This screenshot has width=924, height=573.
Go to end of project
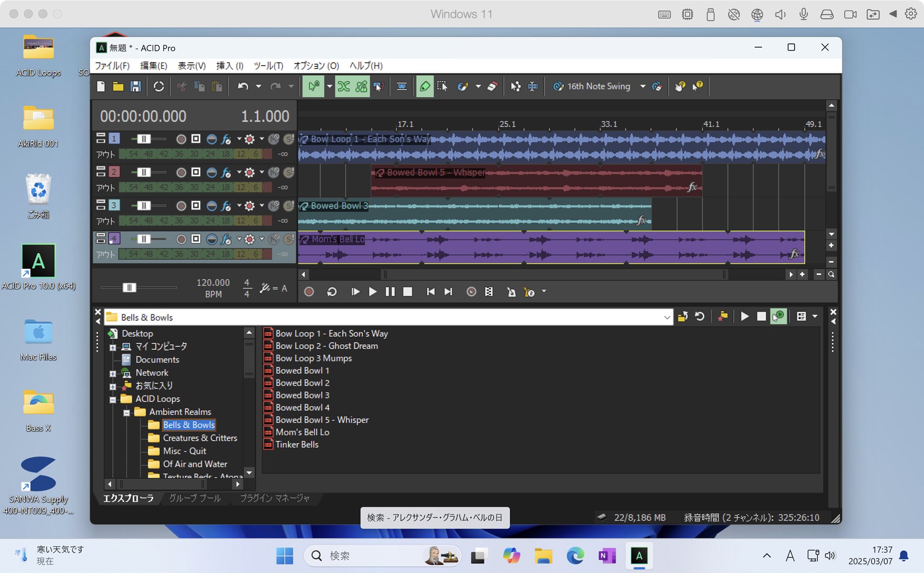point(448,292)
